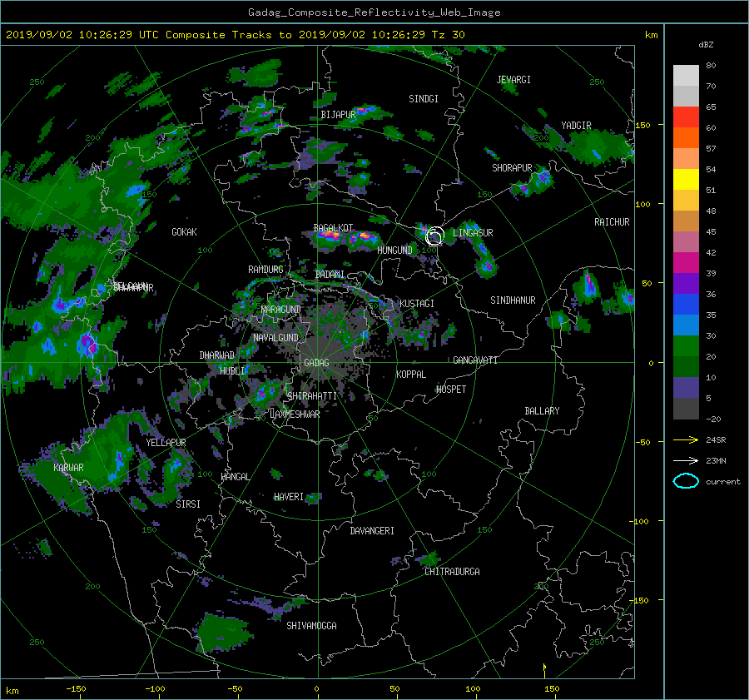Viewport: 749px width, 700px height.
Task: Click the 'HUBLI' city label
Action: 232,371
